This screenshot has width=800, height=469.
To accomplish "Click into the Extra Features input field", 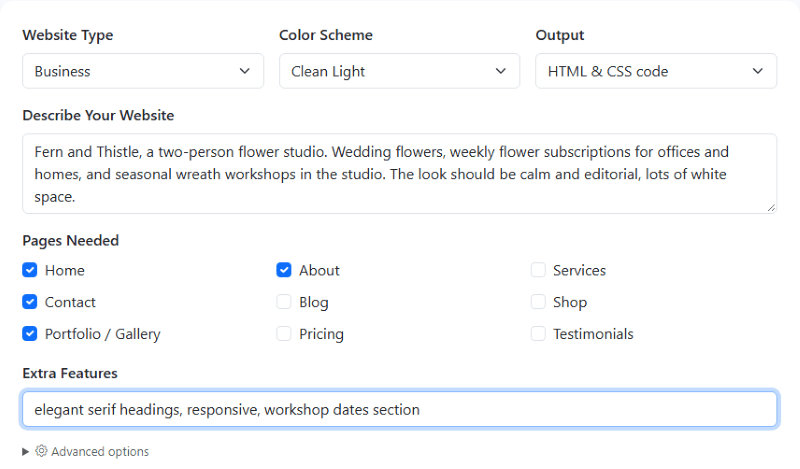I will coord(399,409).
